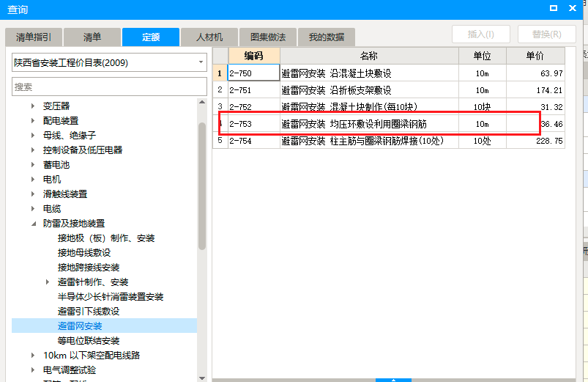The height and width of the screenshot is (382, 588).
Task: Open the 清单 tab
Action: pos(92,37)
